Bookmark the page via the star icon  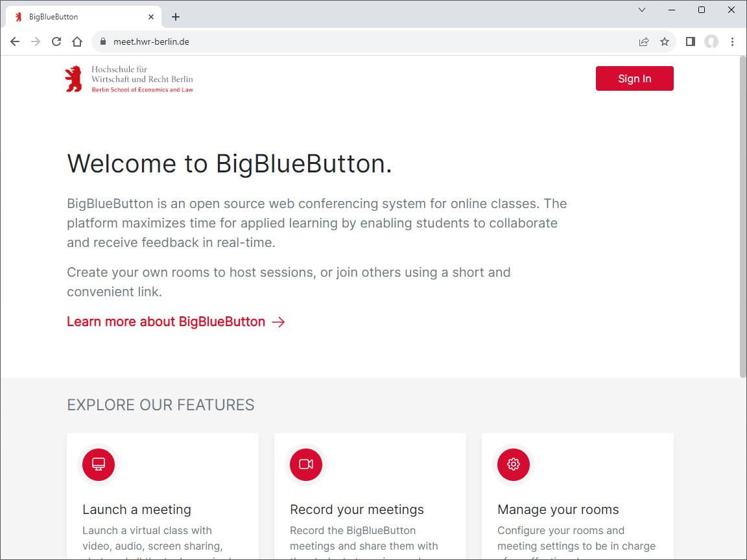(664, 41)
